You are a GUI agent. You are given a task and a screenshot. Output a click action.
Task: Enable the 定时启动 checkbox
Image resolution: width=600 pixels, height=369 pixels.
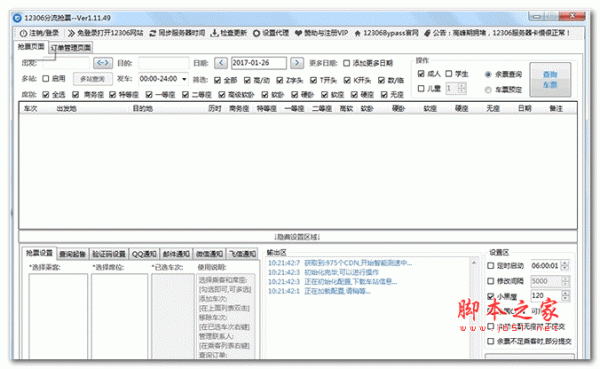491,266
